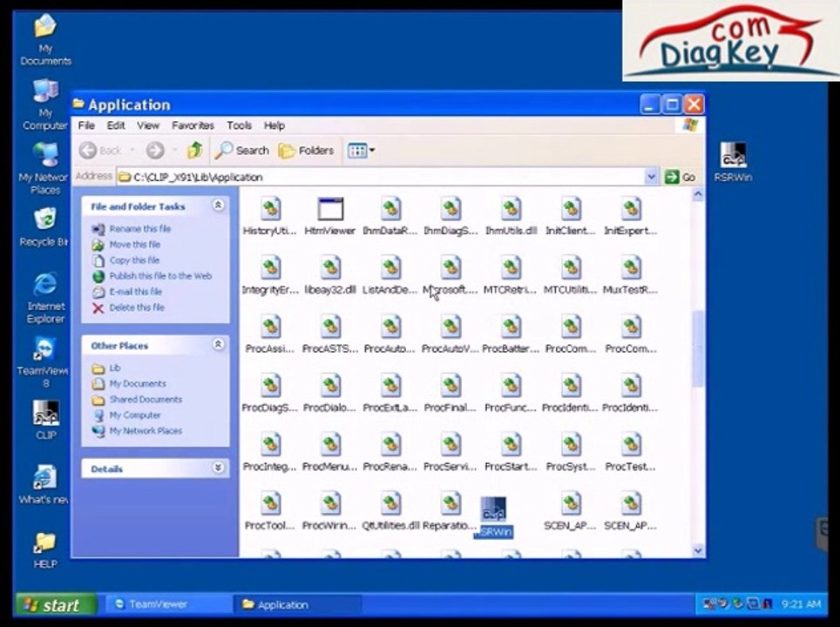Click the TeamViewer 8 desktop icon
The image size is (840, 627).
coord(44,362)
